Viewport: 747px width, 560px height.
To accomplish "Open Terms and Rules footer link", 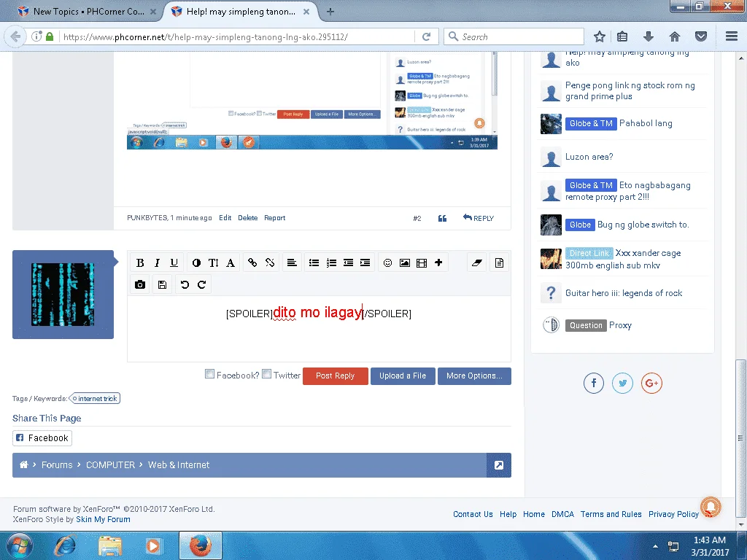I will click(x=611, y=514).
